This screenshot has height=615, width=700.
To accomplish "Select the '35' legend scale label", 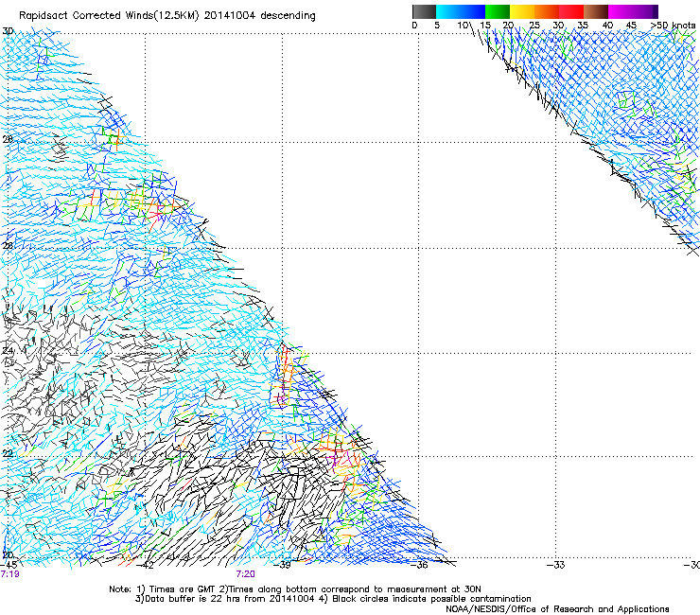I will 583,25.
